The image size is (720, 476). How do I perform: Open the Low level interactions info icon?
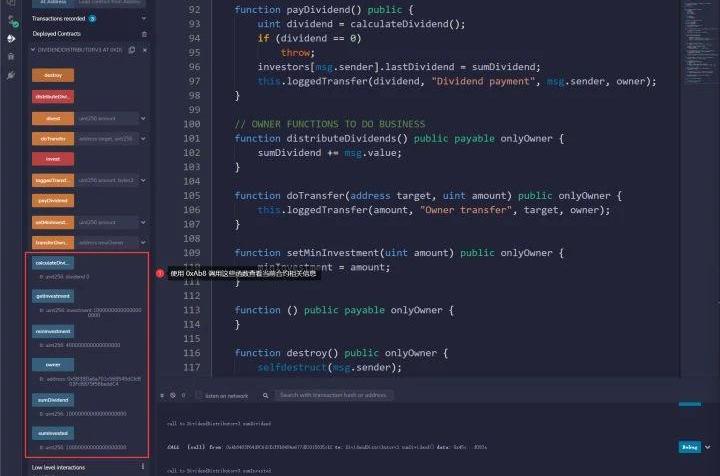[x=143, y=466]
